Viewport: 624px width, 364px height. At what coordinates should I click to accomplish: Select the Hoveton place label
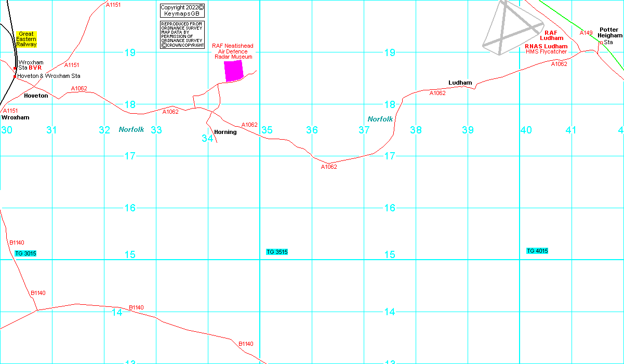coord(36,96)
